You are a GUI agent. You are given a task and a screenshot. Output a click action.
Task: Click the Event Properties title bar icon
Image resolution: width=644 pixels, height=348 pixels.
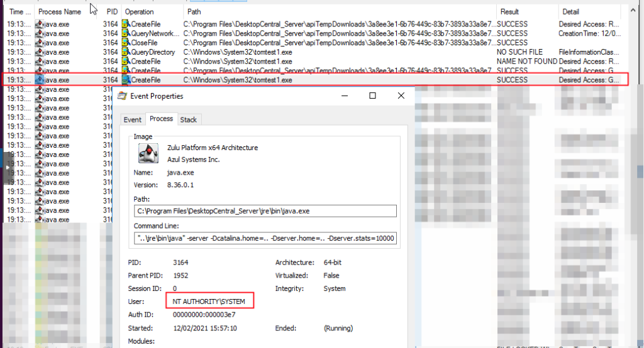click(x=123, y=96)
